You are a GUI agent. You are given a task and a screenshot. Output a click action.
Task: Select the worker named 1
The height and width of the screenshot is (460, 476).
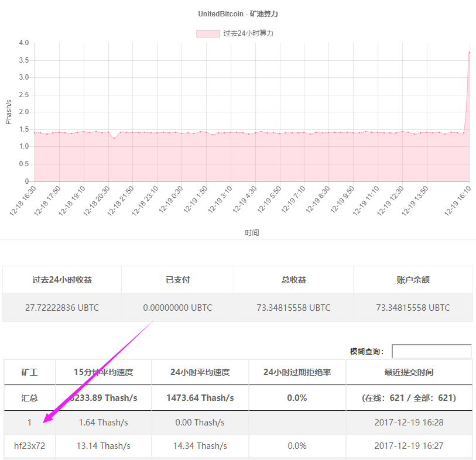29,423
